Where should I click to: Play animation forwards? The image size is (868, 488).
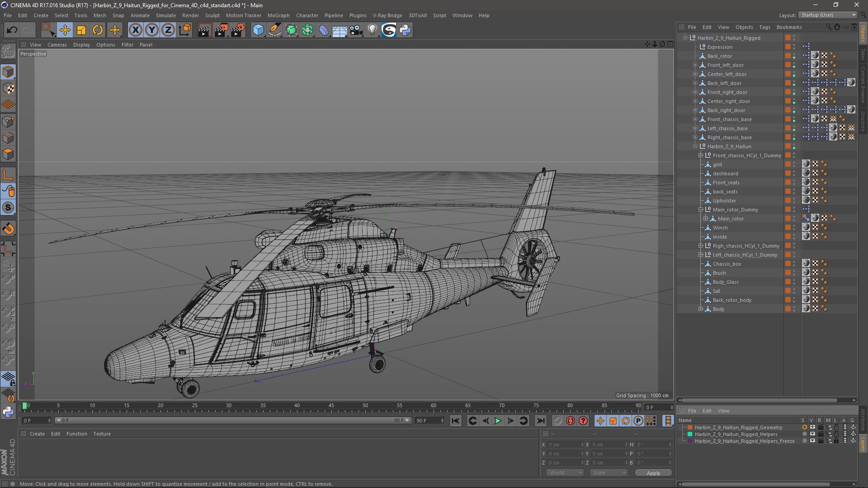click(498, 421)
